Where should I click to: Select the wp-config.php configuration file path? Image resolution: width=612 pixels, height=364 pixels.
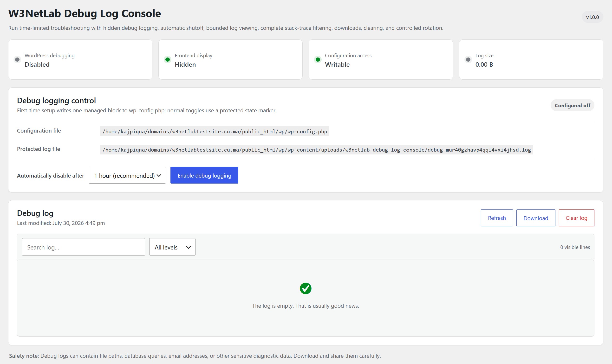click(x=215, y=131)
